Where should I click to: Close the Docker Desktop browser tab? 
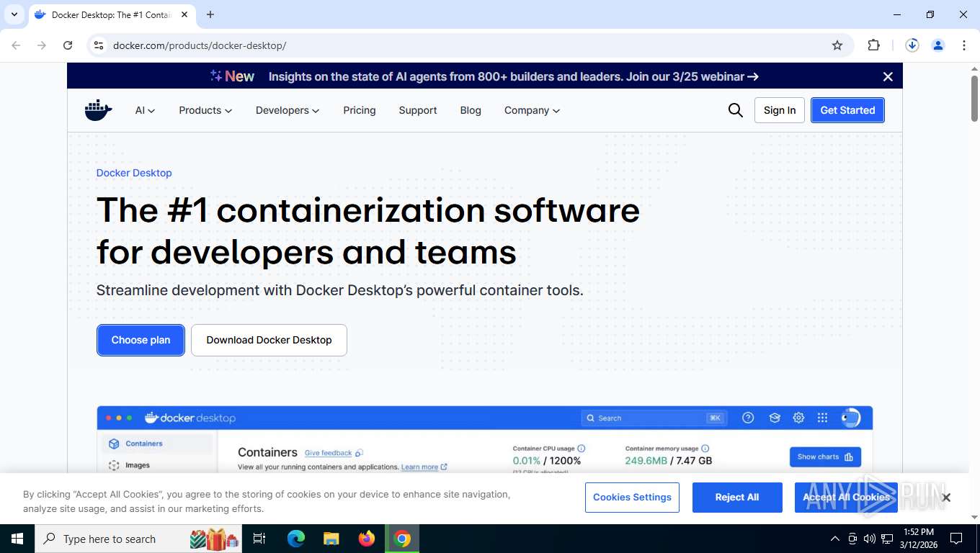[185, 14]
